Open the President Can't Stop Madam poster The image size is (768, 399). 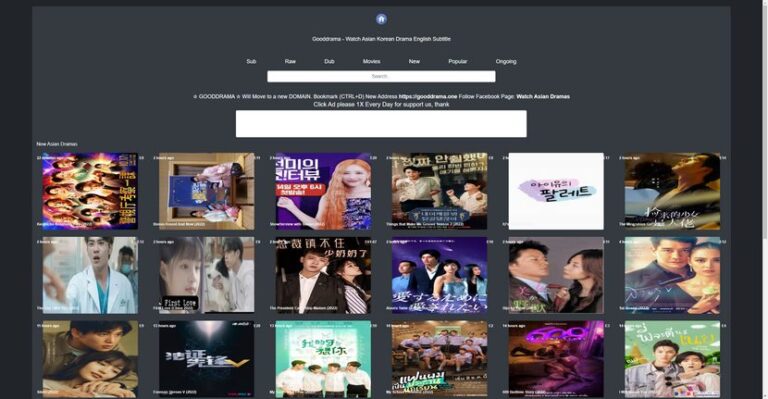coord(323,275)
